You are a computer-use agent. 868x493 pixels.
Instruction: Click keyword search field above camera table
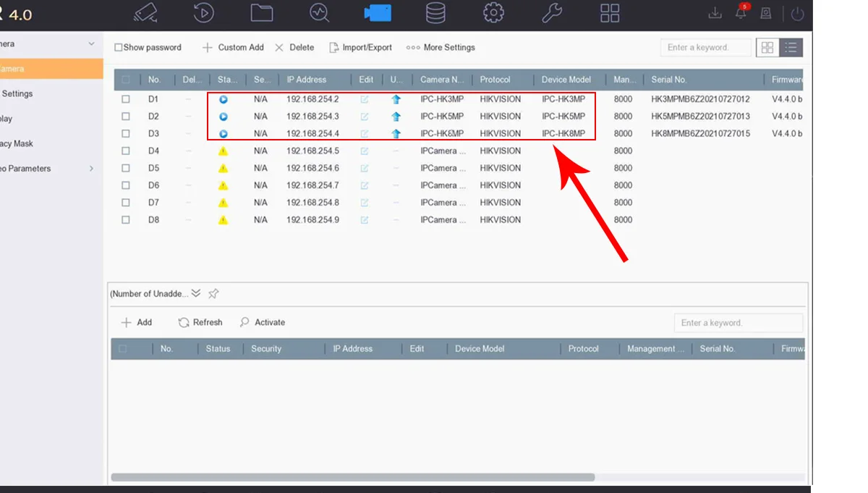[705, 48]
